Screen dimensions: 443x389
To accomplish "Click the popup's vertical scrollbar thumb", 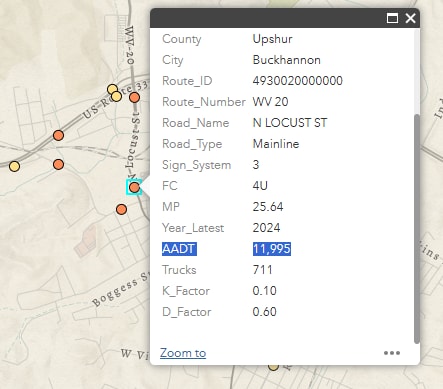I will 416,229.
